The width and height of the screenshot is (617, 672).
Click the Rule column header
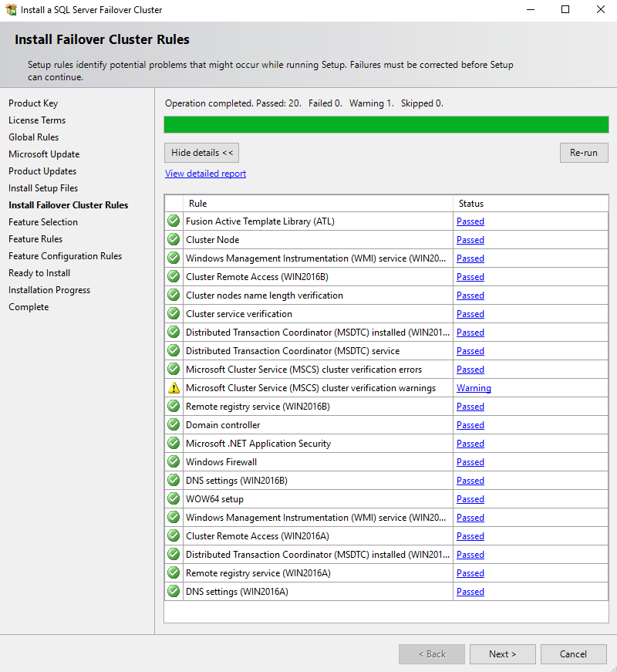(318, 204)
